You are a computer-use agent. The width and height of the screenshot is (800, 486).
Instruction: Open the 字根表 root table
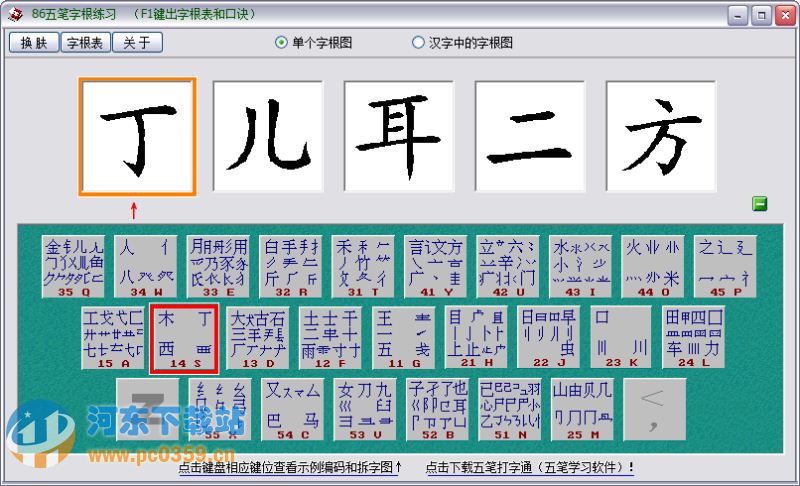click(85, 42)
